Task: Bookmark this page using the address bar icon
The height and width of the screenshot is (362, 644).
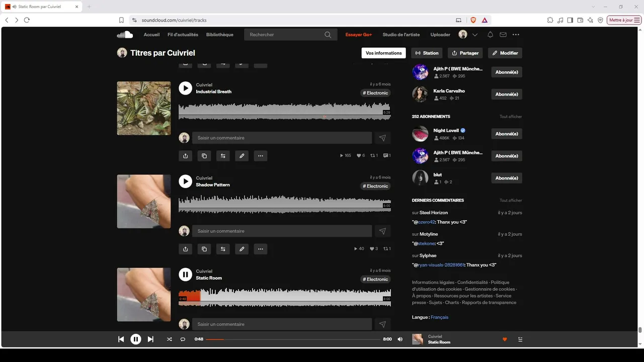Action: tap(121, 20)
